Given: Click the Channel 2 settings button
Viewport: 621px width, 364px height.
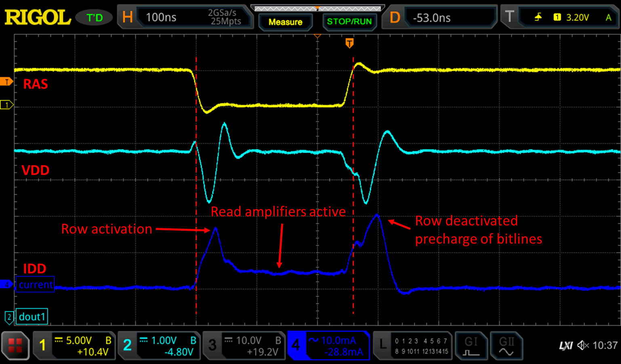Looking at the screenshot, I should tap(159, 345).
